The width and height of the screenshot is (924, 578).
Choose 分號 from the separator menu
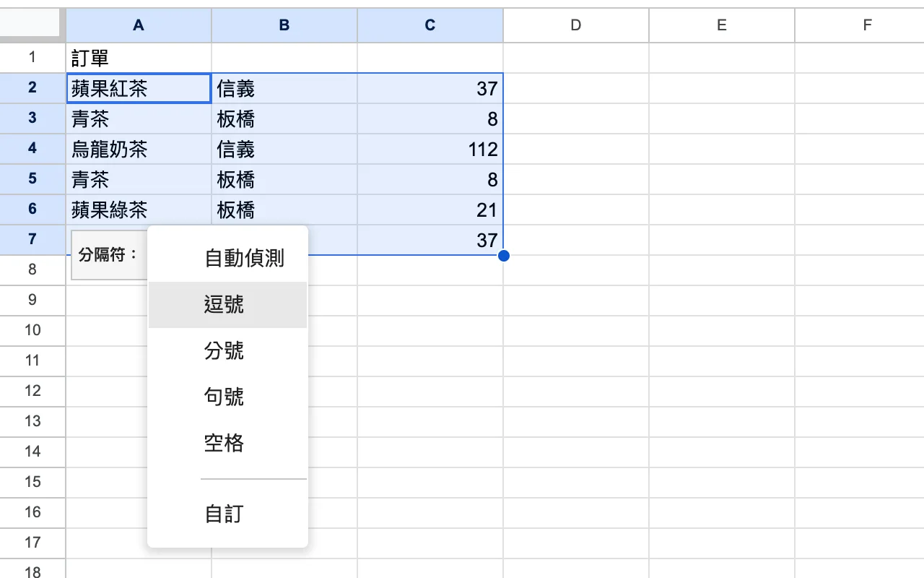pyautogui.click(x=227, y=351)
